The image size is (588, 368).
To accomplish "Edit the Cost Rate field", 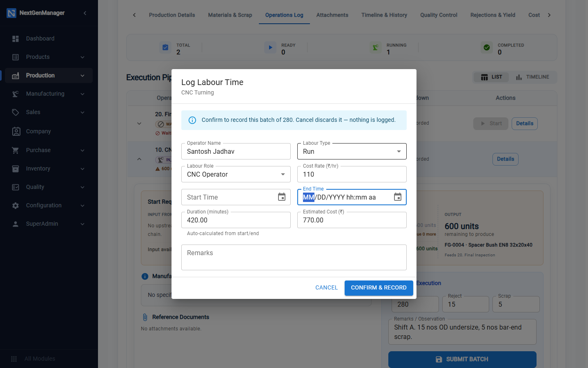I will click(x=352, y=174).
